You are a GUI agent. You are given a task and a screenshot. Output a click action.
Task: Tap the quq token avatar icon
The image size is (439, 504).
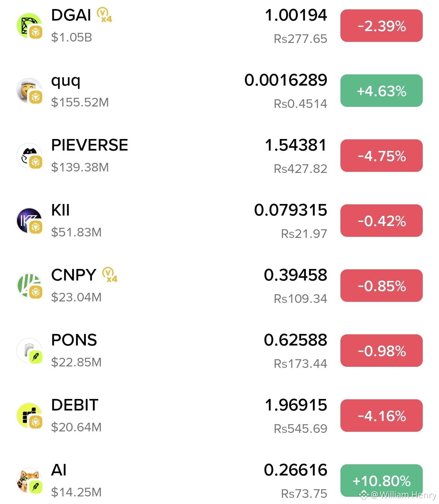point(29,91)
